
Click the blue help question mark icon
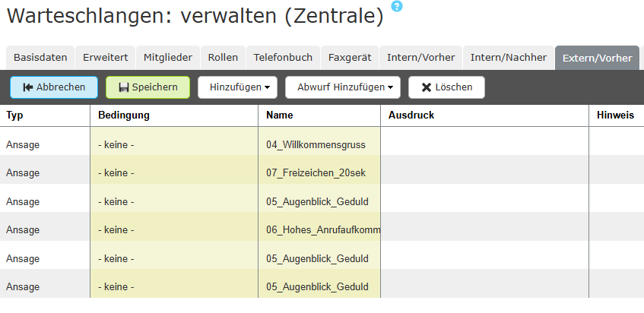point(397,6)
